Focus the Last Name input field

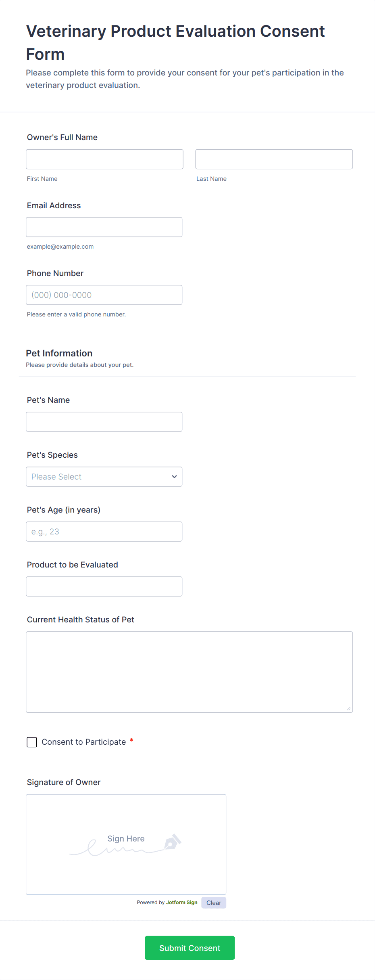274,159
